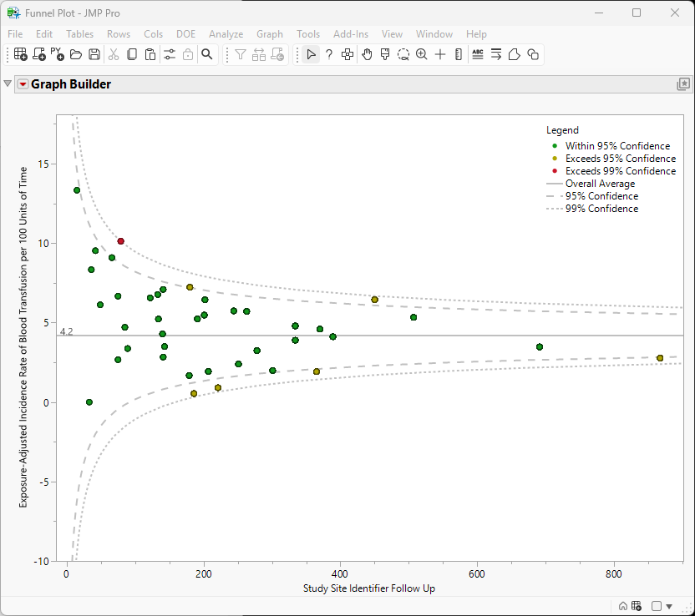This screenshot has height=616, width=695.
Task: Click the green data point at zero rate
Action: 89,402
